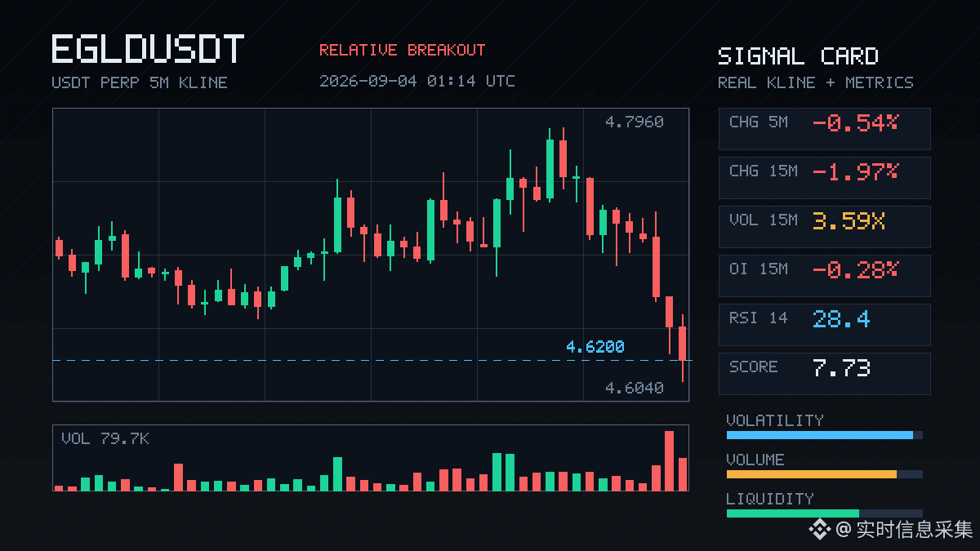980x551 pixels.
Task: Click the USDT PERP 5M KLINE subtitle
Action: [140, 82]
